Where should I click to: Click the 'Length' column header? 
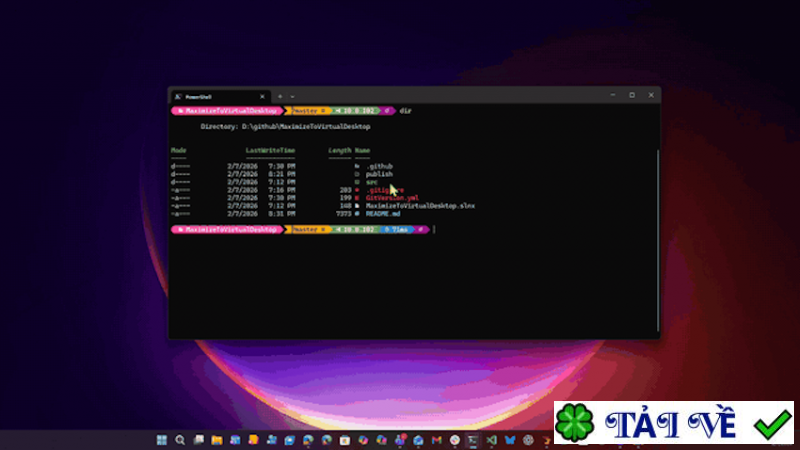tap(340, 151)
